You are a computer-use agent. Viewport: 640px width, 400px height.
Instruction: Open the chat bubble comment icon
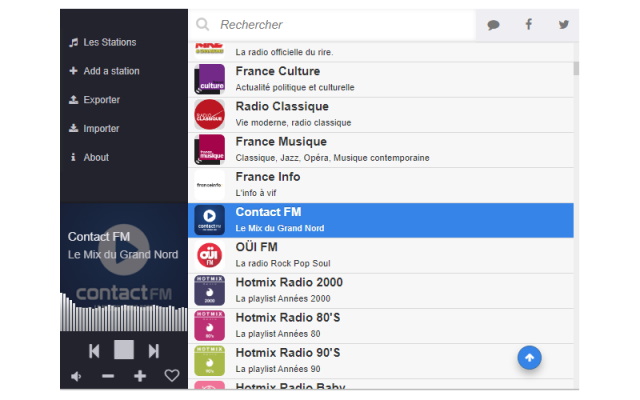point(493,25)
